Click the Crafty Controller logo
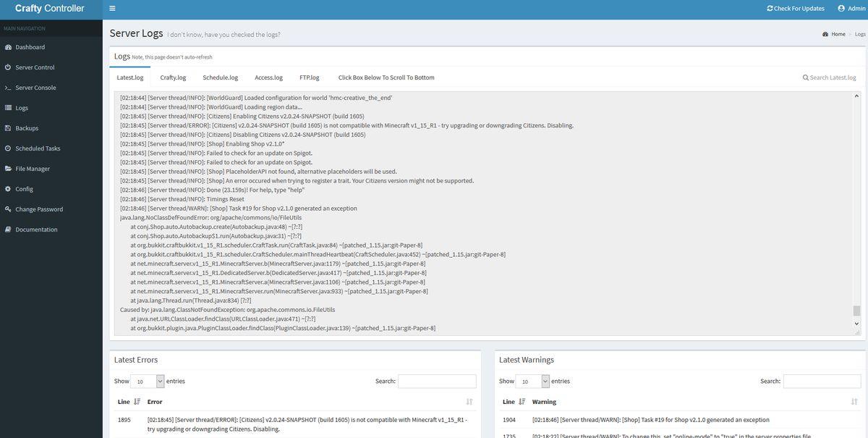868x438 pixels. 50,9
